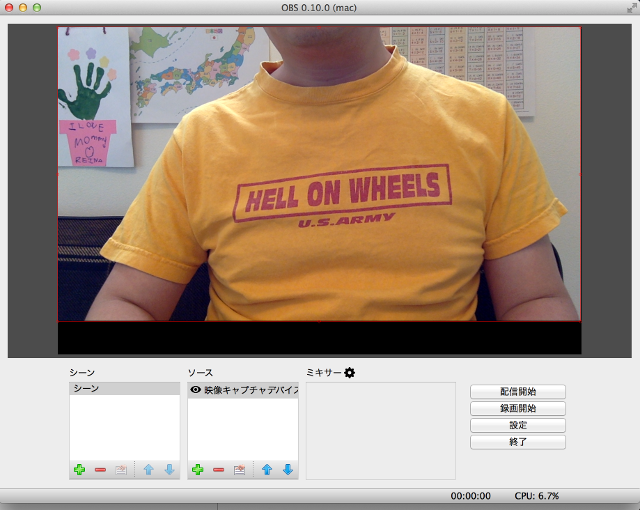
Task: Open source properties icon in the sources toolbar
Action: pyautogui.click(x=239, y=470)
